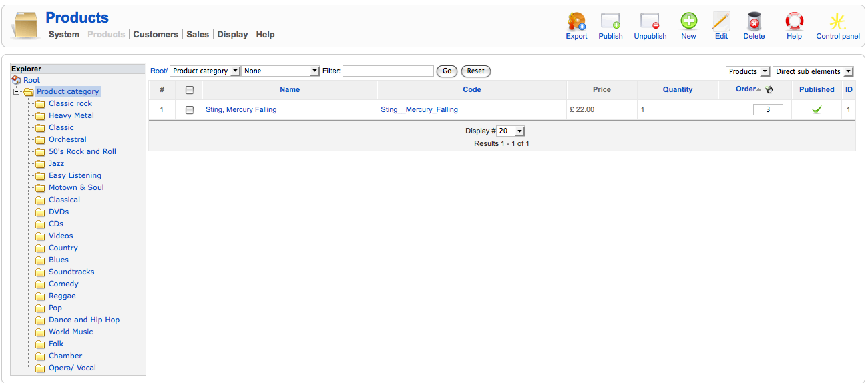
Task: Click the Classic rock folder icon
Action: 40,104
